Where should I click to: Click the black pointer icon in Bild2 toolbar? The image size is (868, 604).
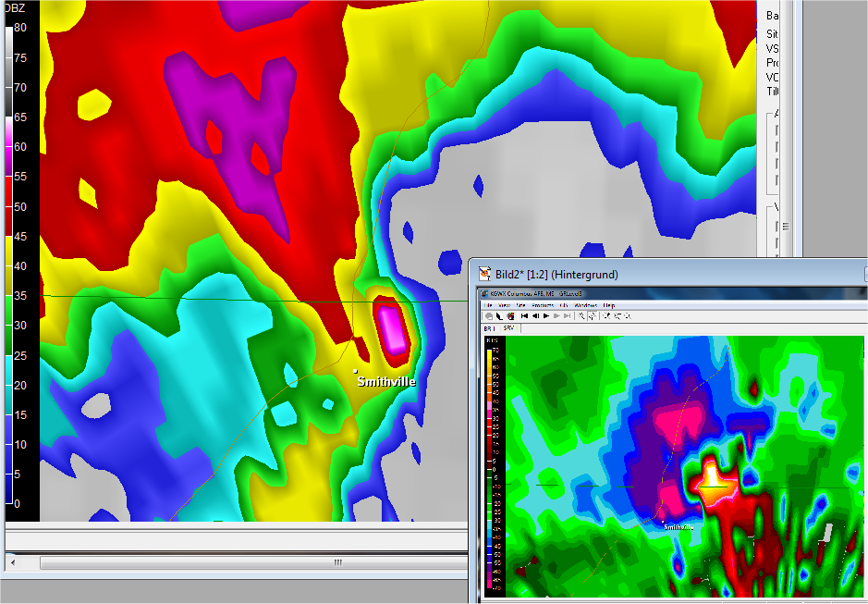[499, 315]
